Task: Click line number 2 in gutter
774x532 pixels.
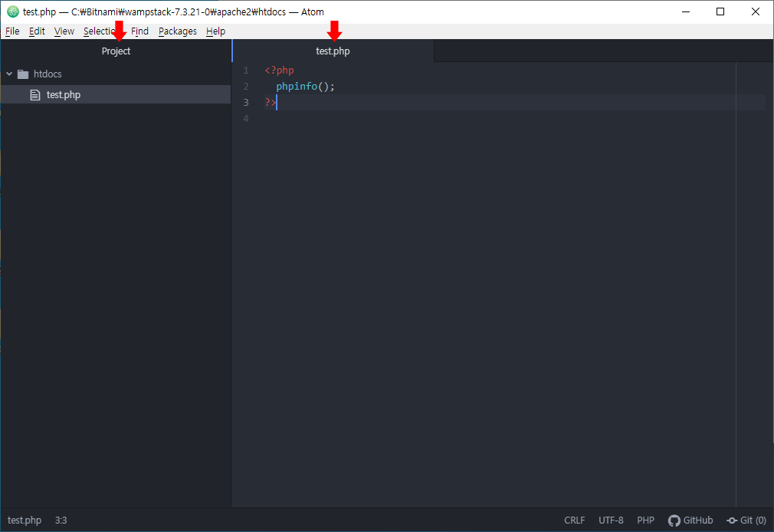Action: click(246, 87)
